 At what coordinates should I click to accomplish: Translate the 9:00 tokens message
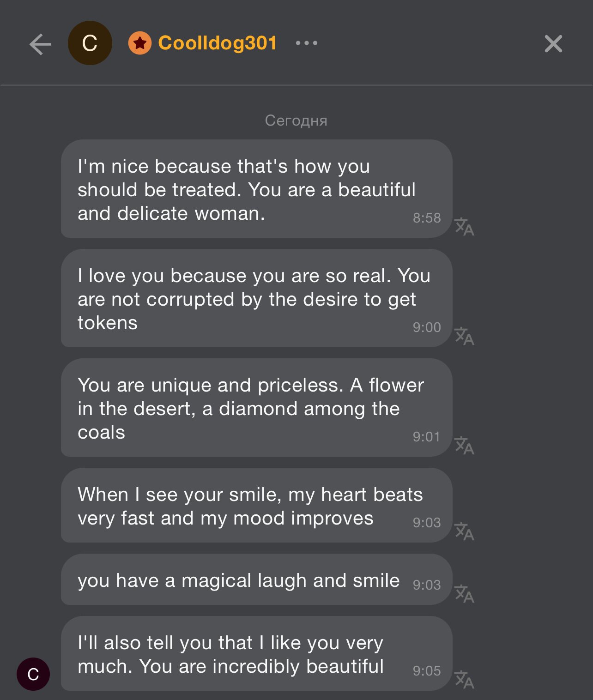tap(464, 336)
